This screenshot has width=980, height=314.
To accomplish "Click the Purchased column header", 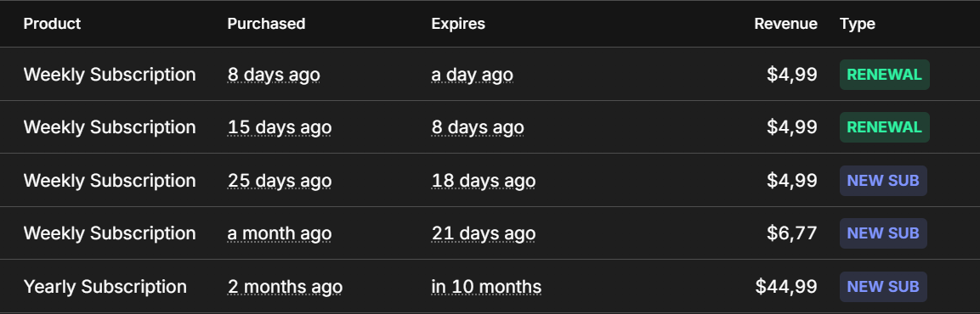I will tap(266, 24).
